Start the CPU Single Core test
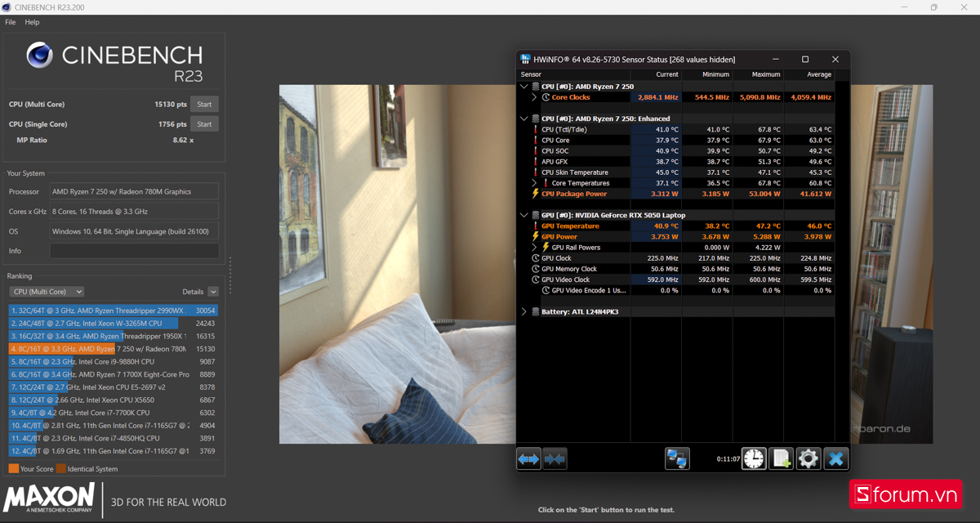This screenshot has width=980, height=523. pos(204,124)
